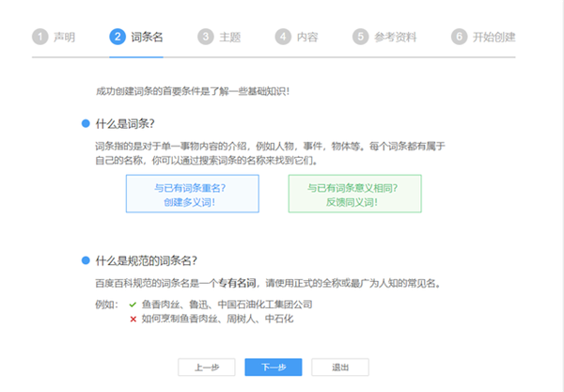This screenshot has height=392, width=564.
Task: Open the 主题 step tab
Action: (x=219, y=37)
